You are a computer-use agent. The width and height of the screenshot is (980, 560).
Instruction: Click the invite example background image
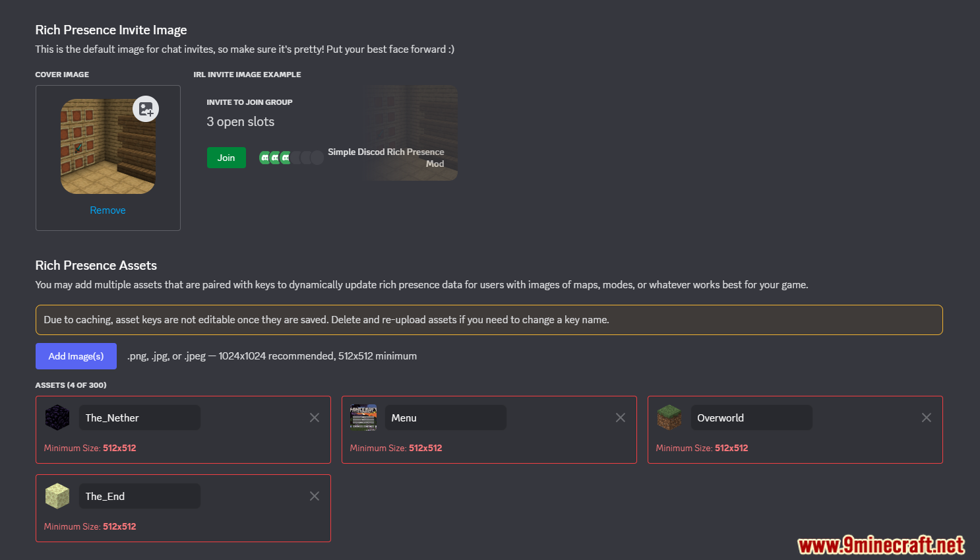(x=410, y=133)
